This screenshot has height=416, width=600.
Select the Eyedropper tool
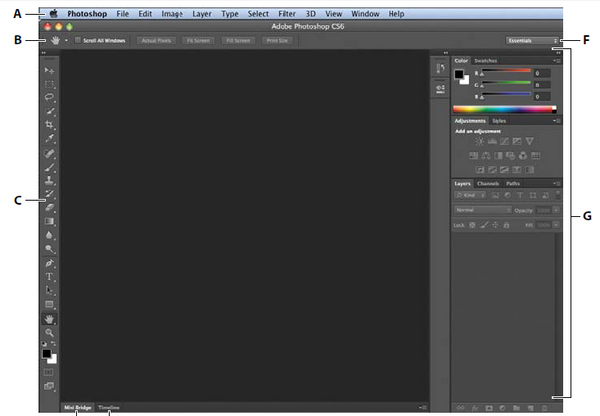[49, 138]
